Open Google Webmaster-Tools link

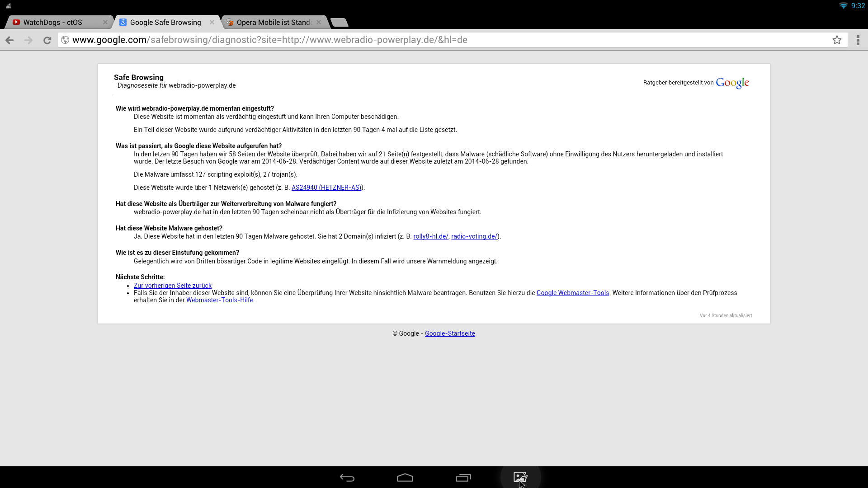[x=572, y=293]
